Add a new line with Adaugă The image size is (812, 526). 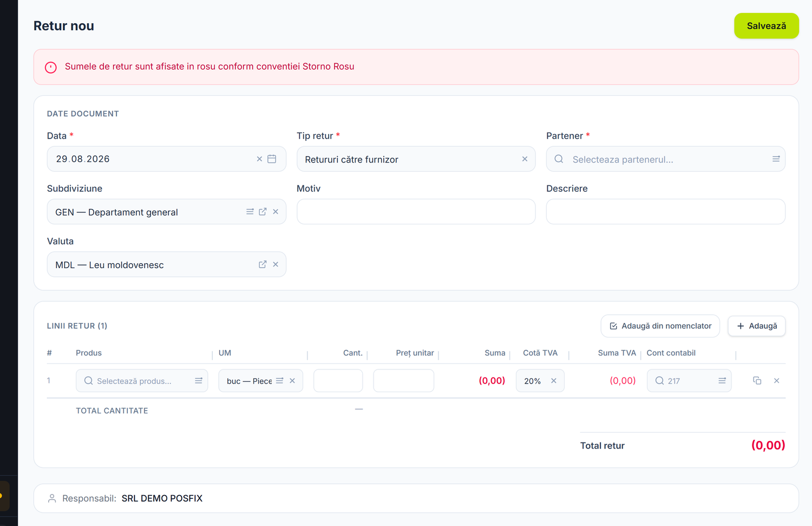pos(757,326)
